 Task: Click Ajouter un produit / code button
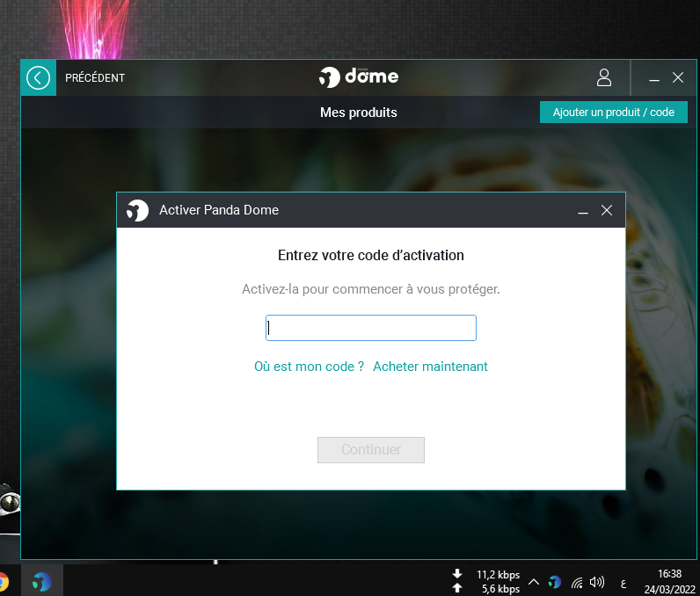click(614, 113)
